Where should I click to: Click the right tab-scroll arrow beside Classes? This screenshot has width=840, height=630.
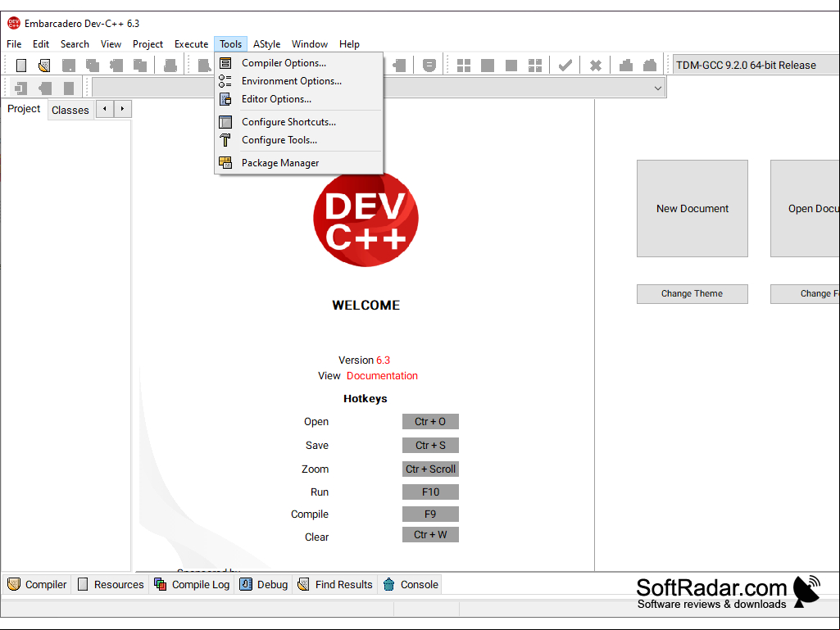[x=123, y=109]
